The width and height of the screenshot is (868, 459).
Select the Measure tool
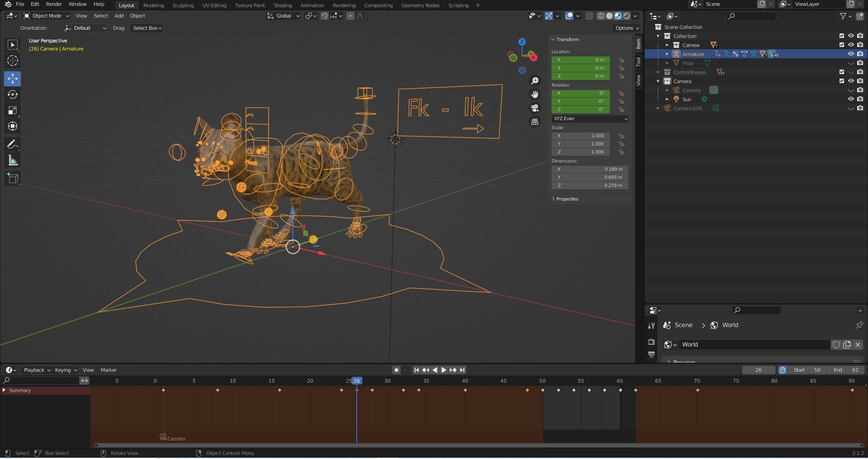coord(13,160)
